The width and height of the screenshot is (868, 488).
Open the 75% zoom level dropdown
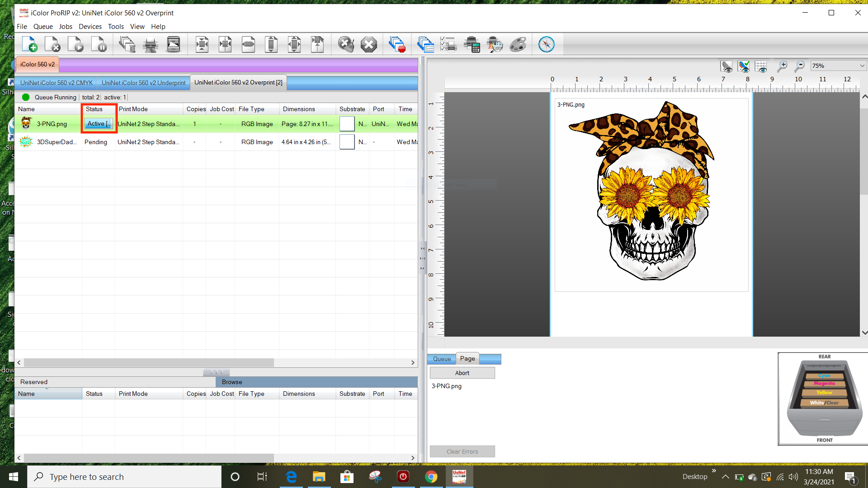(x=838, y=66)
